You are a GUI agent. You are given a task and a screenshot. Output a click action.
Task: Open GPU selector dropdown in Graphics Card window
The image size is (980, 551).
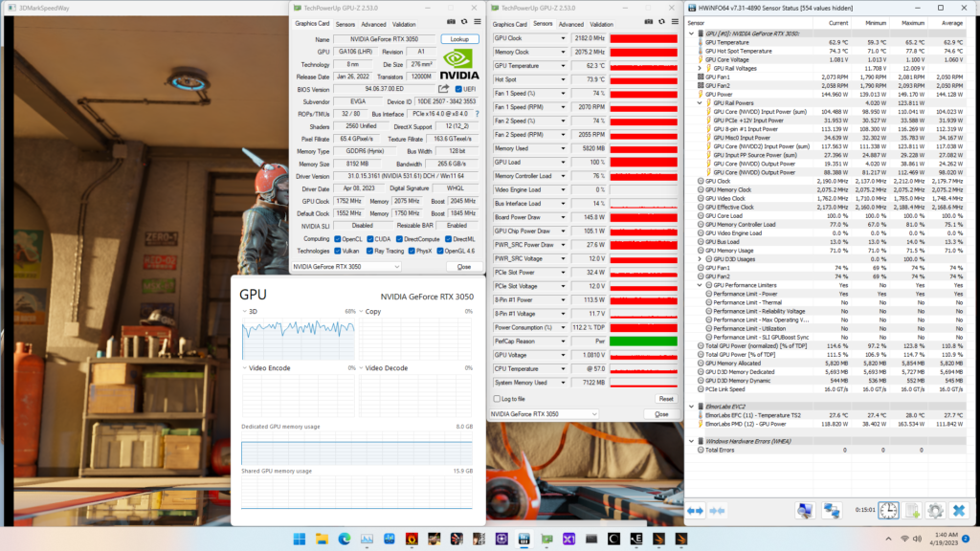pos(346,267)
